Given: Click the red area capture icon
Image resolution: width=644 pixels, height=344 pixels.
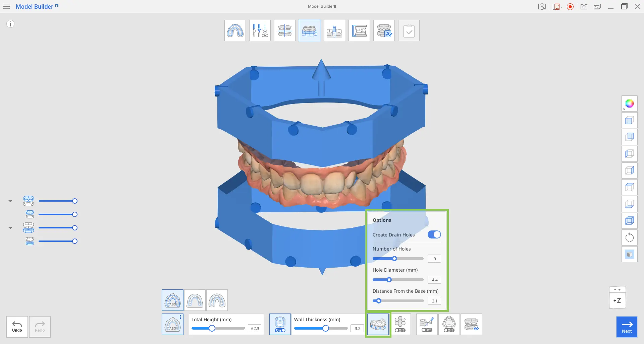Looking at the screenshot, I should tap(557, 6).
